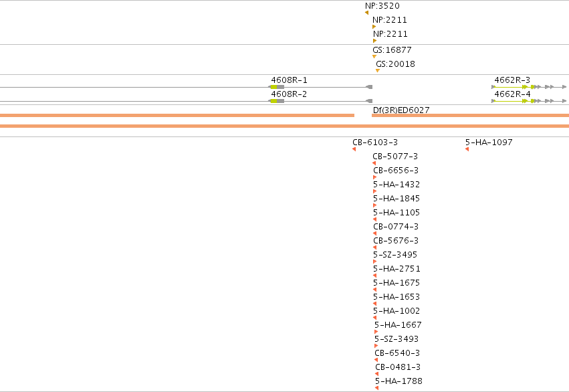This screenshot has width=569, height=392.
Task: Select the 5-SZ-3495 label
Action: [395, 255]
